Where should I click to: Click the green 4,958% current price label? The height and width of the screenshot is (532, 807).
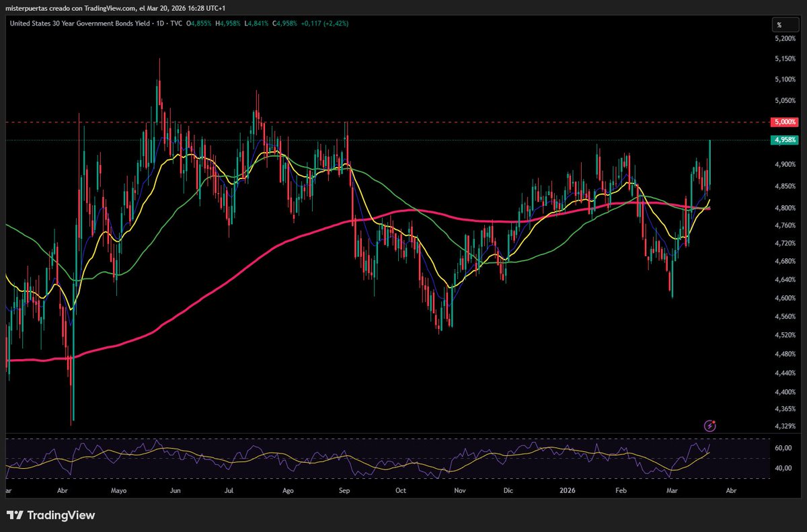[x=785, y=140]
